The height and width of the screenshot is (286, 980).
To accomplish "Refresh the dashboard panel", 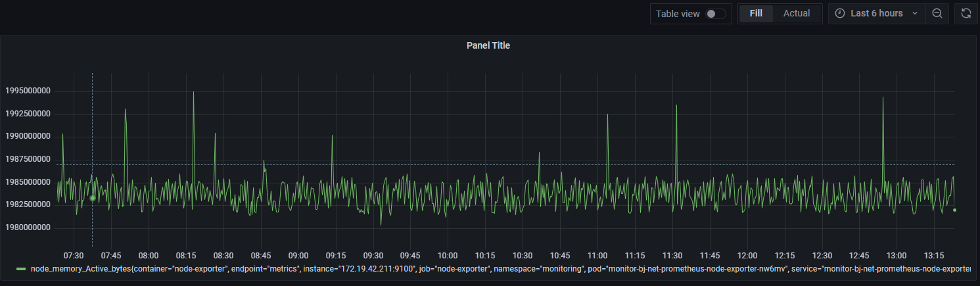I will (x=966, y=13).
